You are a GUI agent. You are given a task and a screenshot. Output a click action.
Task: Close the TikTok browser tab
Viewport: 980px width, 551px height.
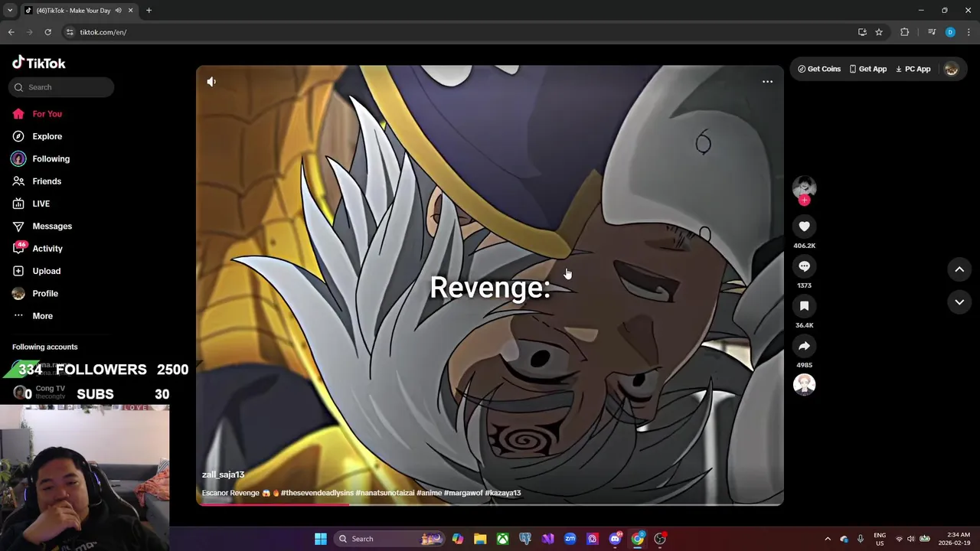130,10
